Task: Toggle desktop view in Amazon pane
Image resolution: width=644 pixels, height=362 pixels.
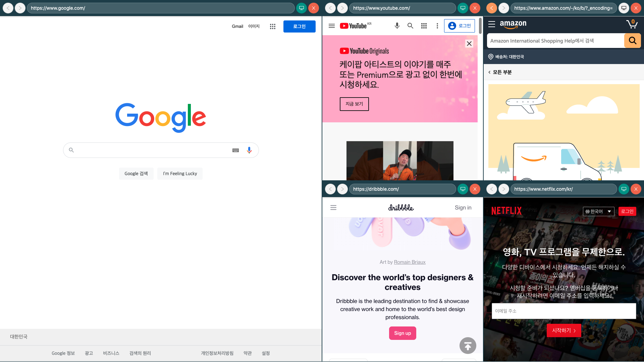Action: 624,8
